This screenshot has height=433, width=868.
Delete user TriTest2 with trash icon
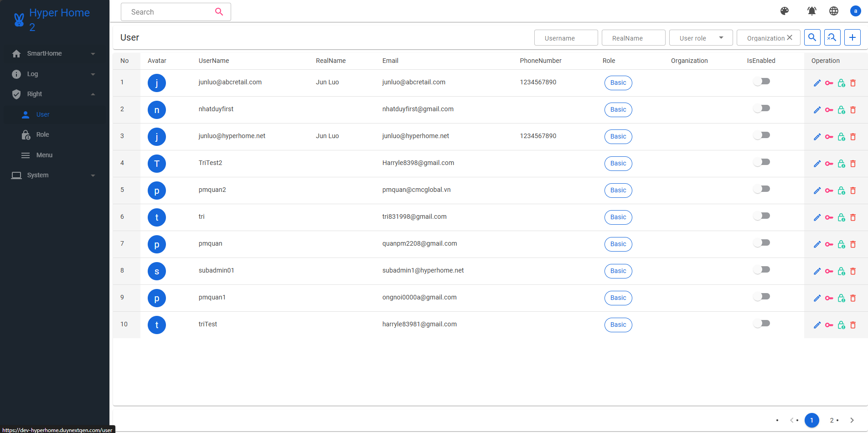pos(853,164)
